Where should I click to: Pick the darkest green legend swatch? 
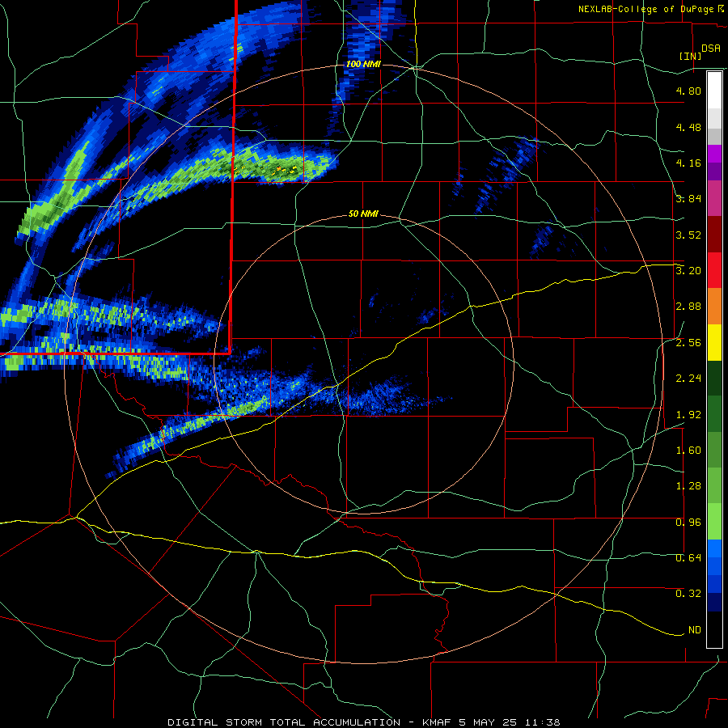click(x=714, y=379)
